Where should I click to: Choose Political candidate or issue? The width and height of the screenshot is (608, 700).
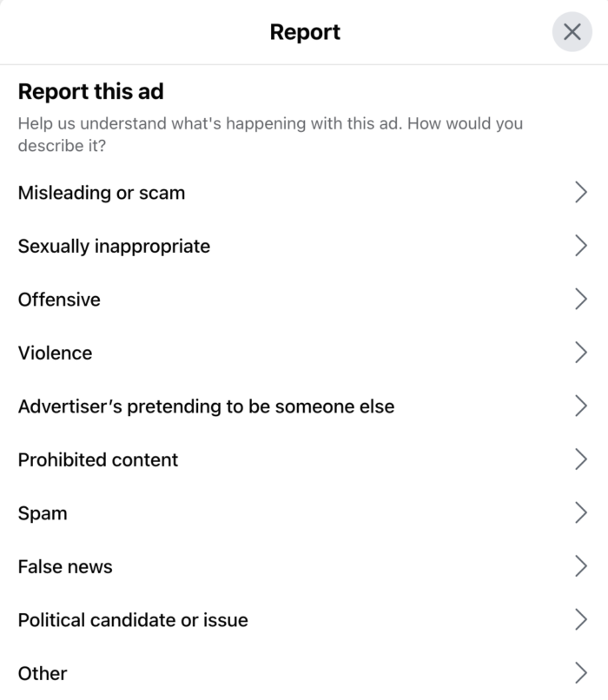click(133, 620)
